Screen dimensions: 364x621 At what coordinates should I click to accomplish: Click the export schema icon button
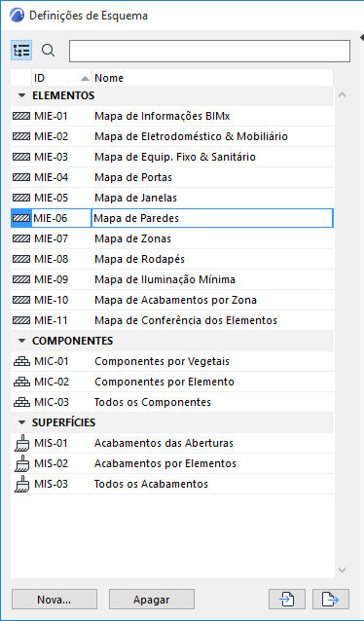331,600
